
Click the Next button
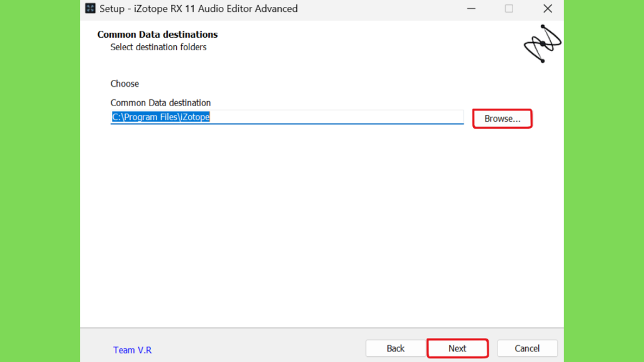click(x=457, y=348)
